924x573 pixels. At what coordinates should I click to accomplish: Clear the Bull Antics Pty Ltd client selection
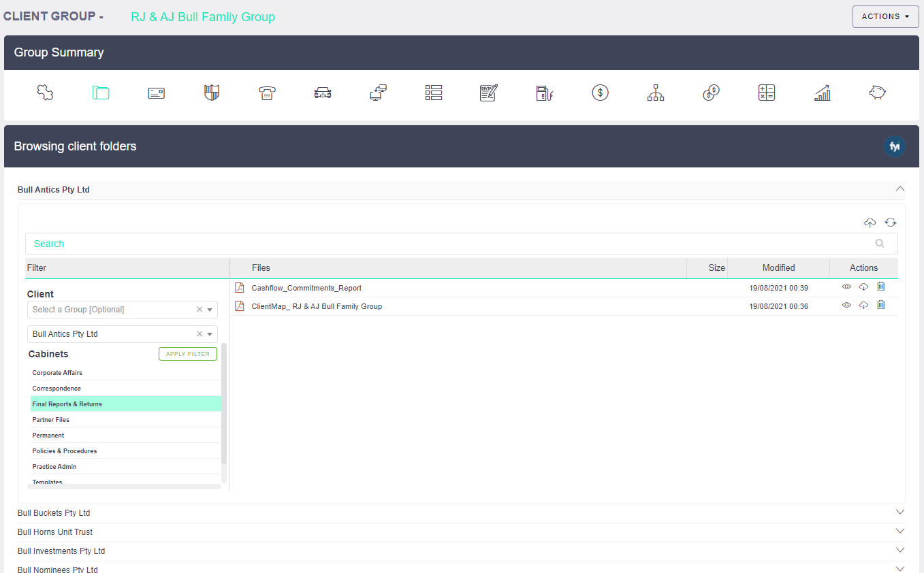click(200, 334)
